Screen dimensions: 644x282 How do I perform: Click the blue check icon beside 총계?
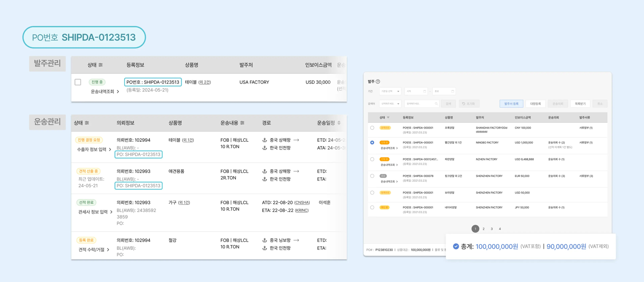click(x=456, y=246)
